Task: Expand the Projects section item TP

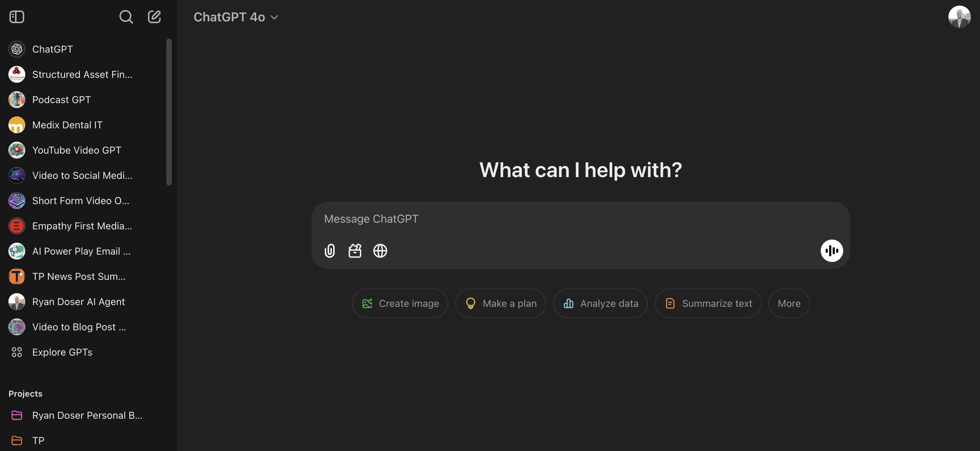Action: pos(38,440)
